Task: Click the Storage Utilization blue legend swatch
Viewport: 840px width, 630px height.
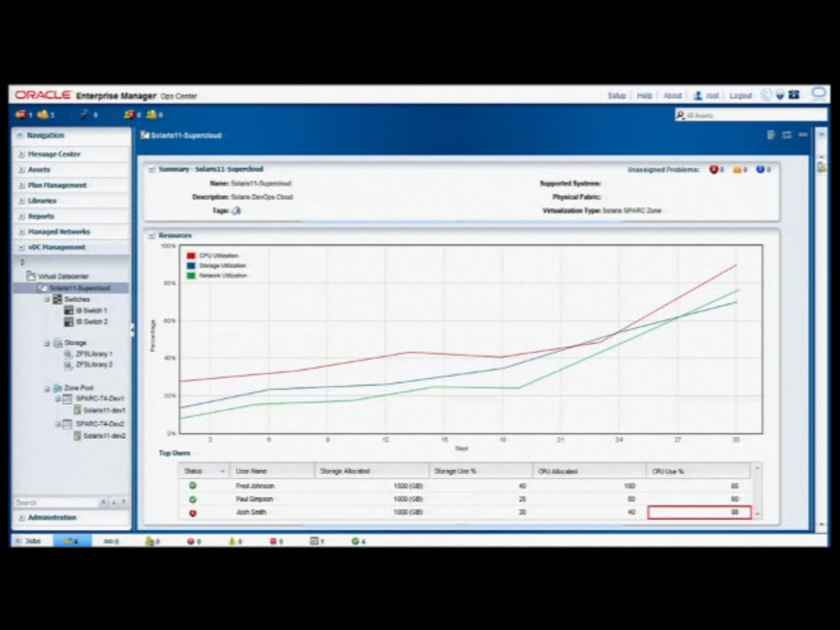Action: point(190,265)
